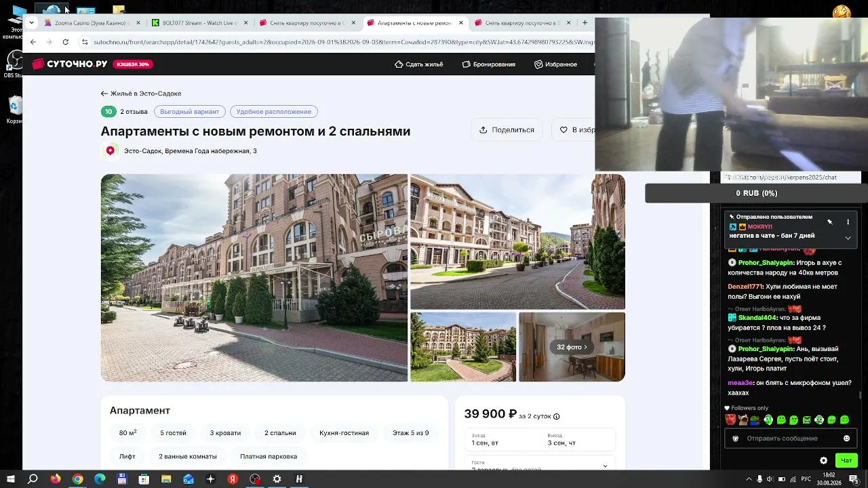Open the pinned message options menu
The height and width of the screenshot is (488, 868).
pyautogui.click(x=848, y=222)
